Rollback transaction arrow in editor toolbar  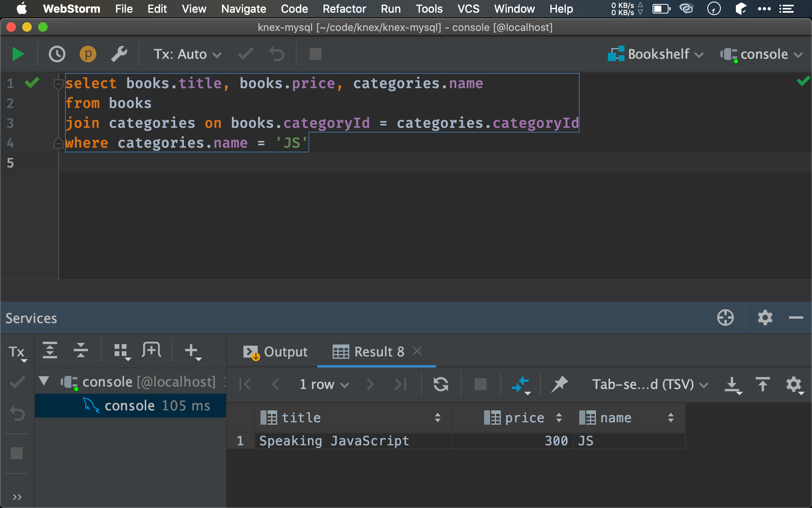(277, 54)
